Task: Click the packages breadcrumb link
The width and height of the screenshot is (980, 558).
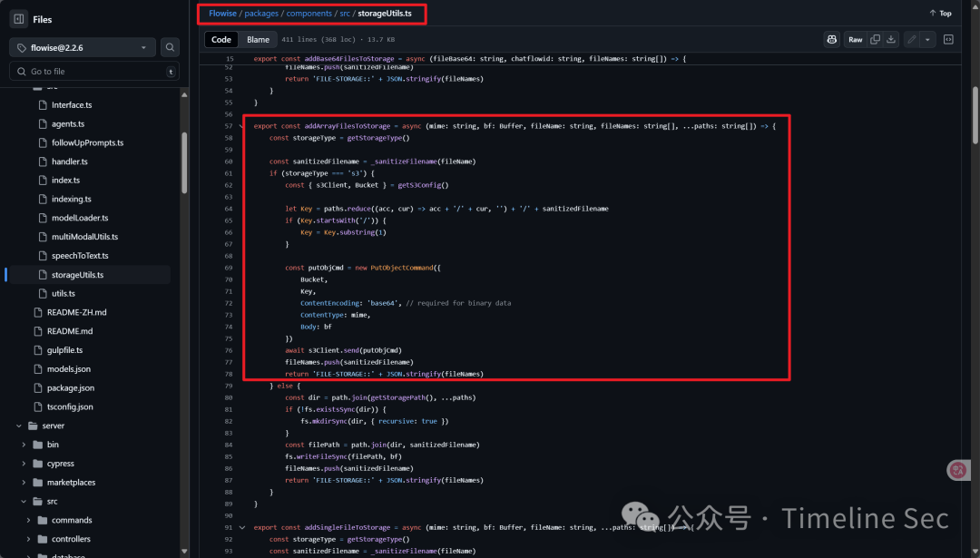Action: coord(261,13)
